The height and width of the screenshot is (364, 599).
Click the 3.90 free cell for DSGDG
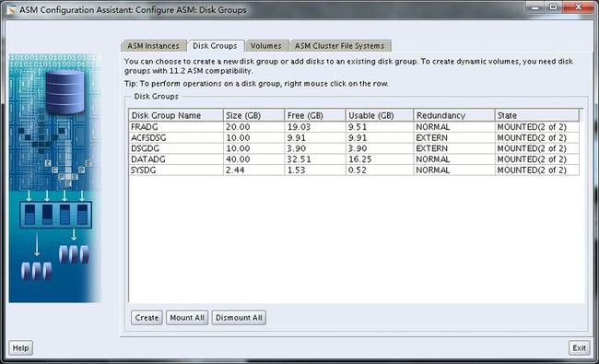point(315,148)
